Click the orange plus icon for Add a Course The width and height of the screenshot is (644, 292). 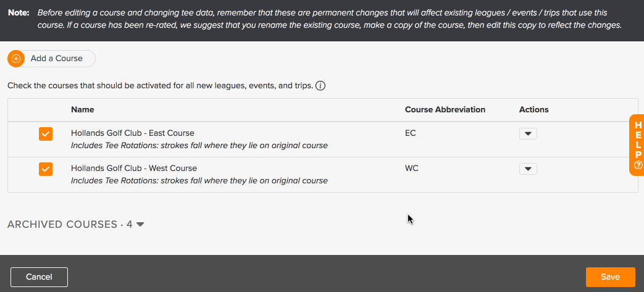[16, 59]
